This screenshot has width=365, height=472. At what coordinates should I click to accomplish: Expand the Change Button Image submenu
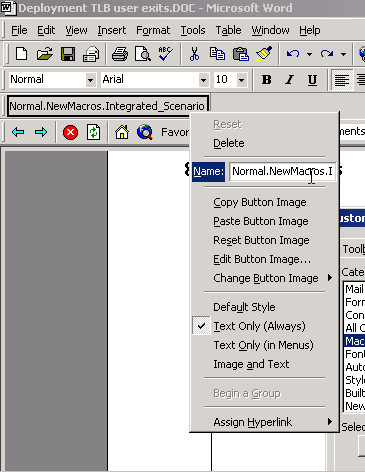coord(266,278)
